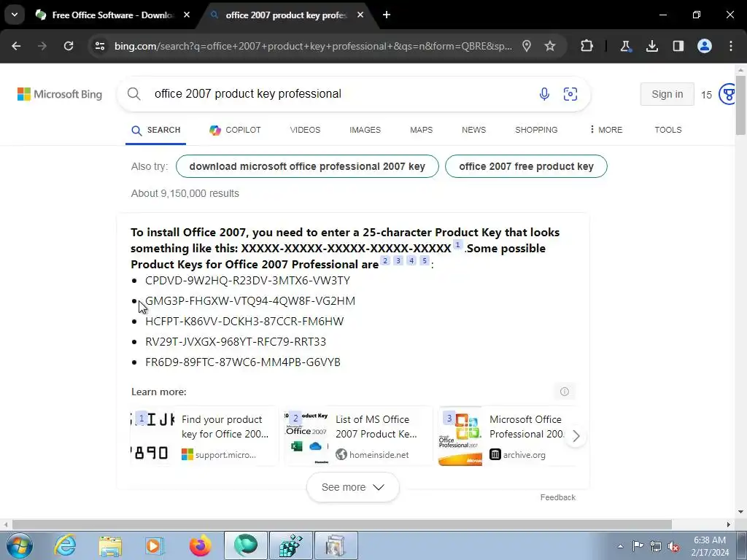Open Chrome Labs flask icon
Viewport: 747px width, 560px height.
(x=625, y=46)
